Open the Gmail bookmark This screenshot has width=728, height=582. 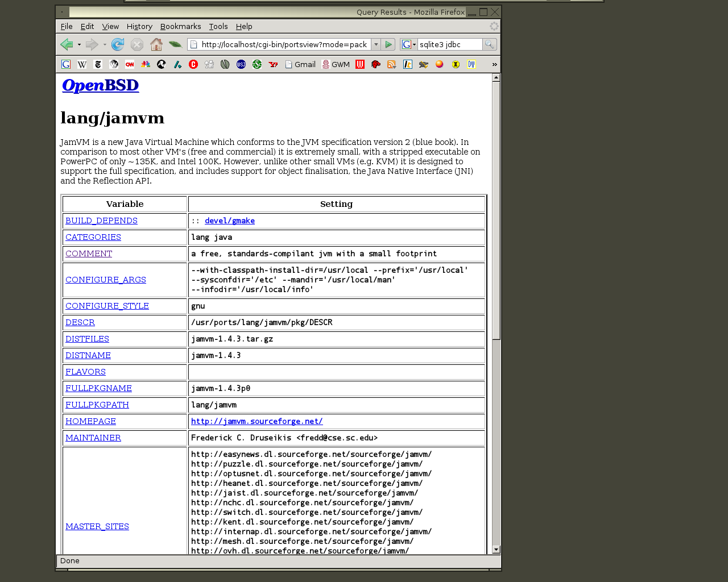click(x=300, y=64)
